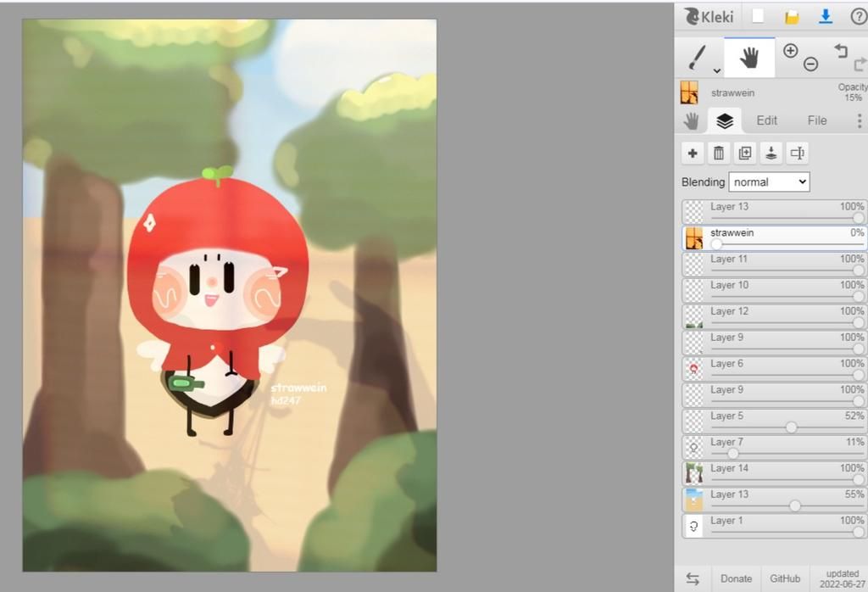Click the Layer 12 thumbnail
The width and height of the screenshot is (868, 592).
[x=694, y=316]
